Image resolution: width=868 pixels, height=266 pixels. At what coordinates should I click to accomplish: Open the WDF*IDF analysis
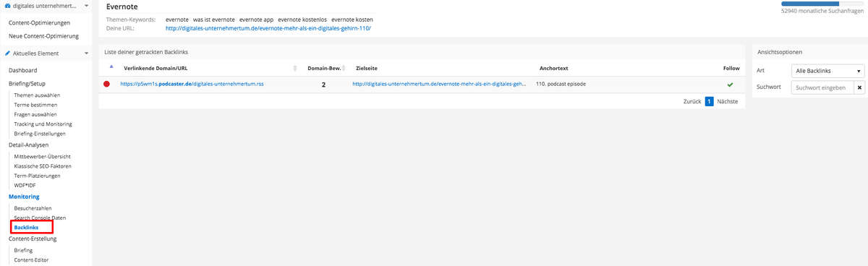[25, 185]
